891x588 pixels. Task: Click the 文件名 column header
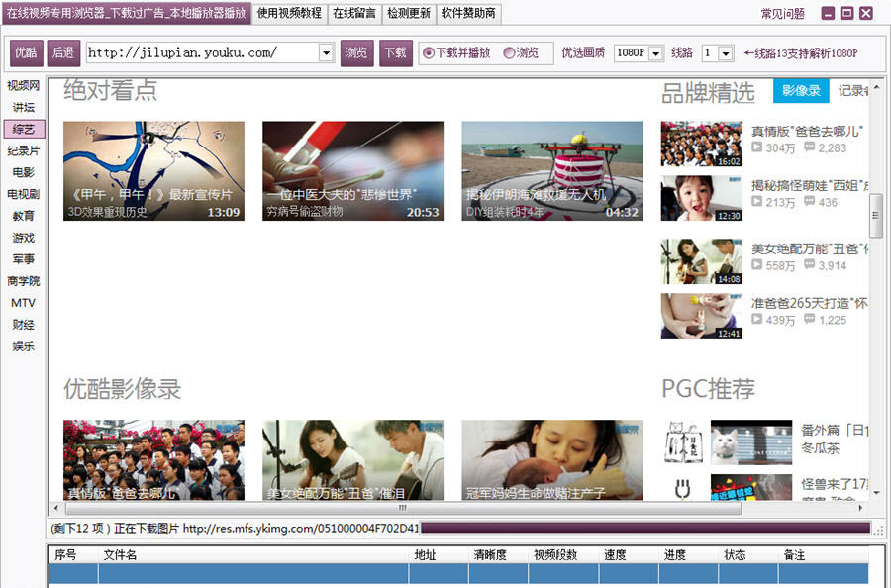pyautogui.click(x=253, y=555)
